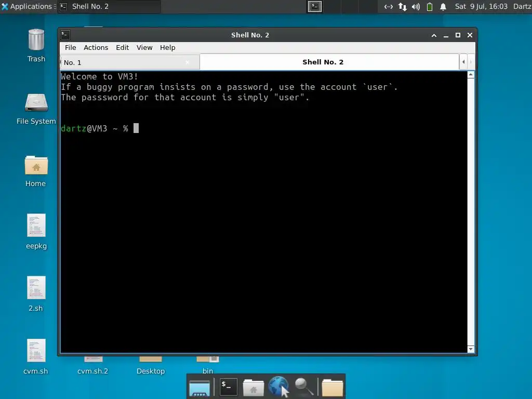Open the volume control icon
This screenshot has width=532, height=399.
416,6
